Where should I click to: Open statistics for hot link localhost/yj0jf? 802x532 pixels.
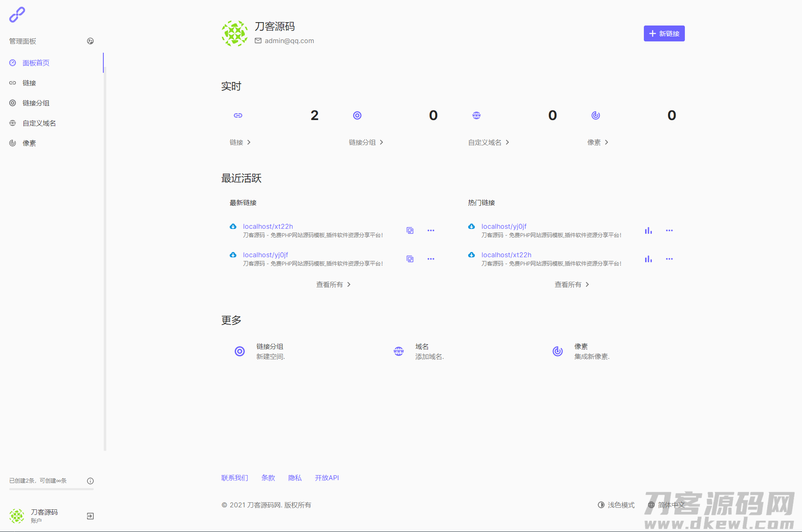click(x=648, y=230)
